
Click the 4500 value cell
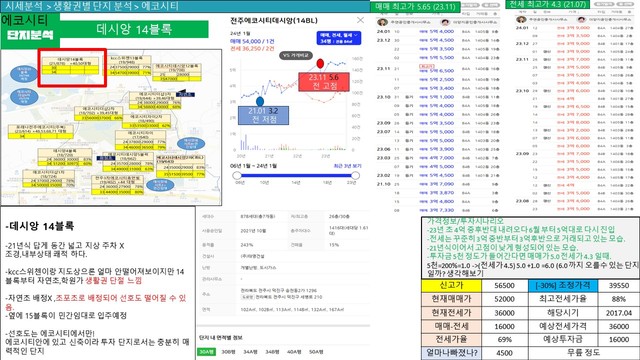click(x=505, y=353)
